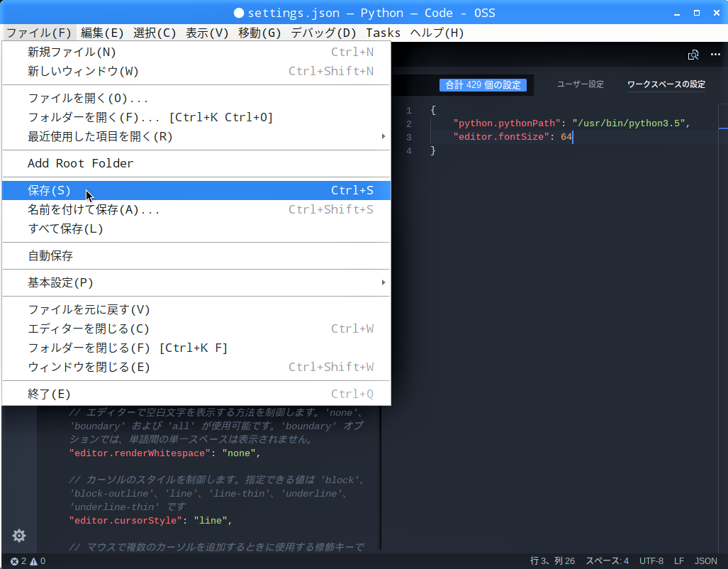Click the "editor.renderWhitespace" default setting
Screen dimensions: 728x569
pyautogui.click(x=140, y=453)
